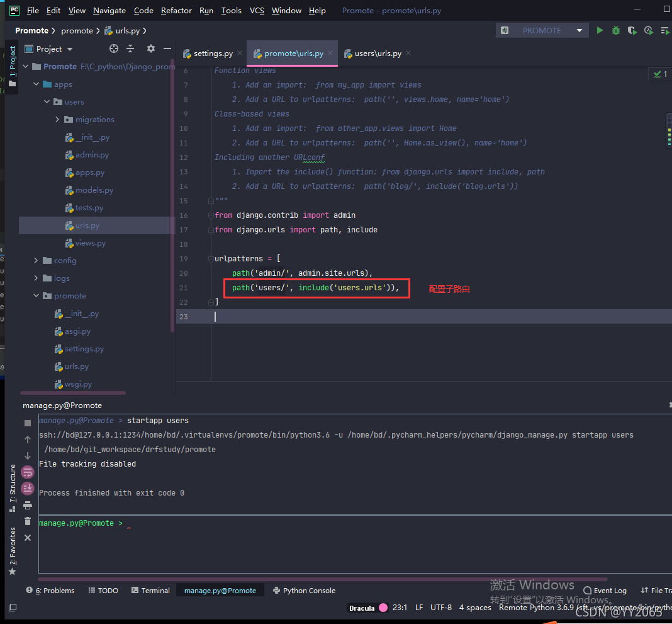Click the LF line separator in status bar
Screen dimensions: 672x624
(x=418, y=607)
